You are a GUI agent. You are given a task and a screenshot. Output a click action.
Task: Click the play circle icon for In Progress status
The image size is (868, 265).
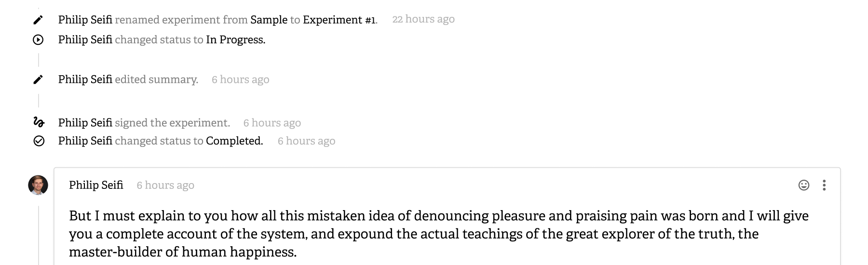pyautogui.click(x=38, y=40)
